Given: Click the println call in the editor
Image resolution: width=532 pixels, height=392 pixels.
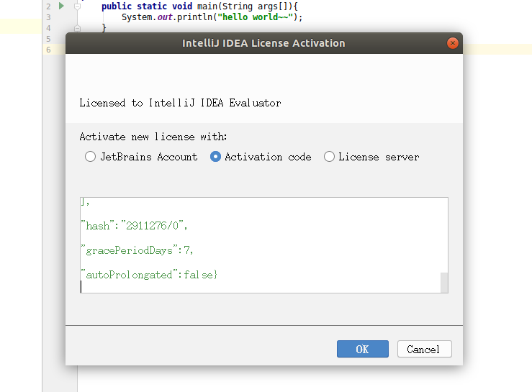Looking at the screenshot, I should (x=195, y=17).
